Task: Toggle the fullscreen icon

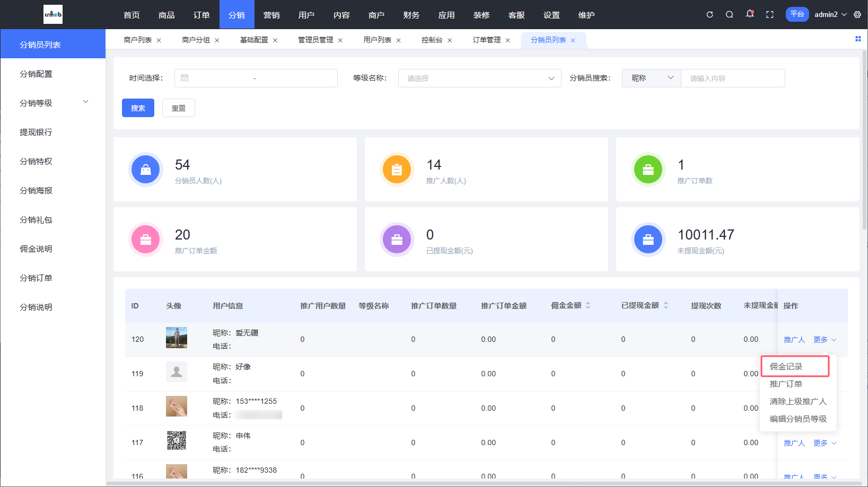Action: [x=770, y=14]
